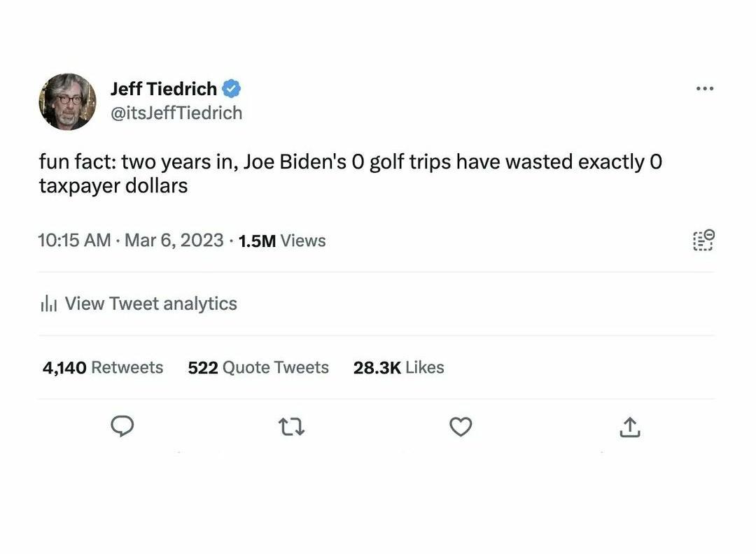Open the engagement details icon near Views
The width and height of the screenshot is (756, 554).
[x=703, y=240]
